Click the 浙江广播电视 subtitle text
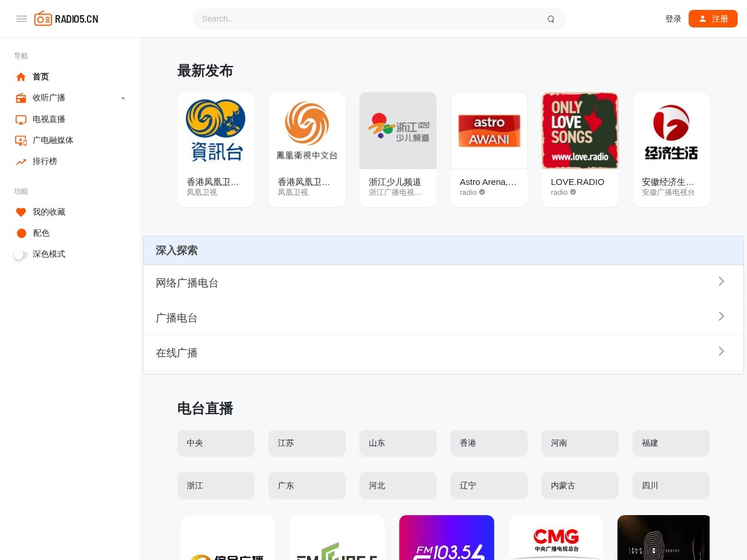Image resolution: width=747 pixels, height=560 pixels. (x=395, y=192)
